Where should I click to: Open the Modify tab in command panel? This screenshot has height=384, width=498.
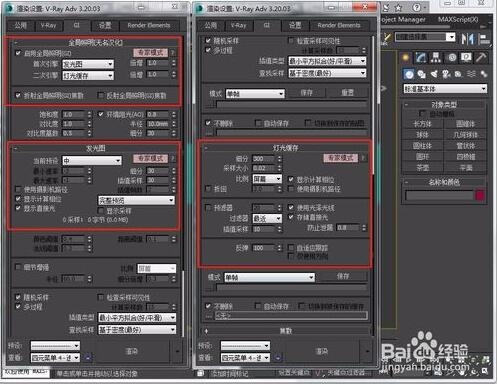(421, 58)
